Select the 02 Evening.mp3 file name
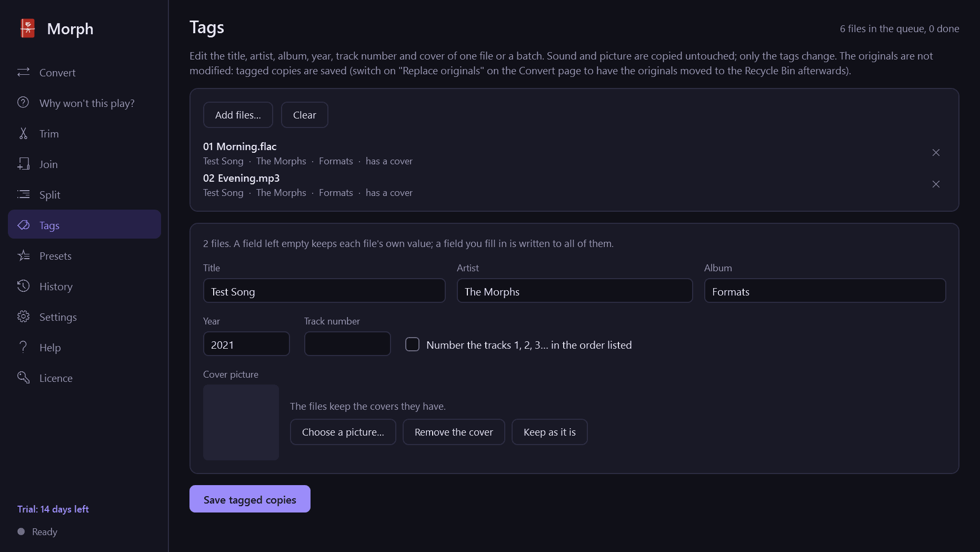 tap(242, 178)
